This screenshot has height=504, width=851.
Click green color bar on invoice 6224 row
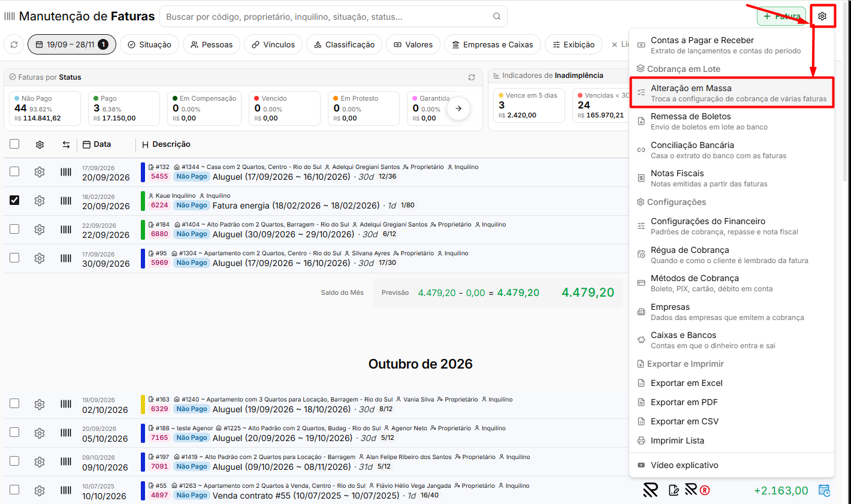143,201
